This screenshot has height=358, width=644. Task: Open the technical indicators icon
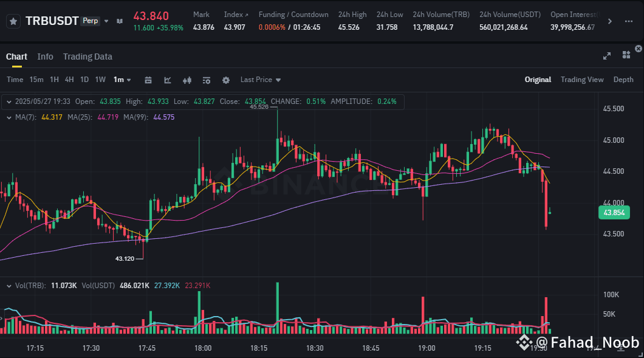coord(207,80)
